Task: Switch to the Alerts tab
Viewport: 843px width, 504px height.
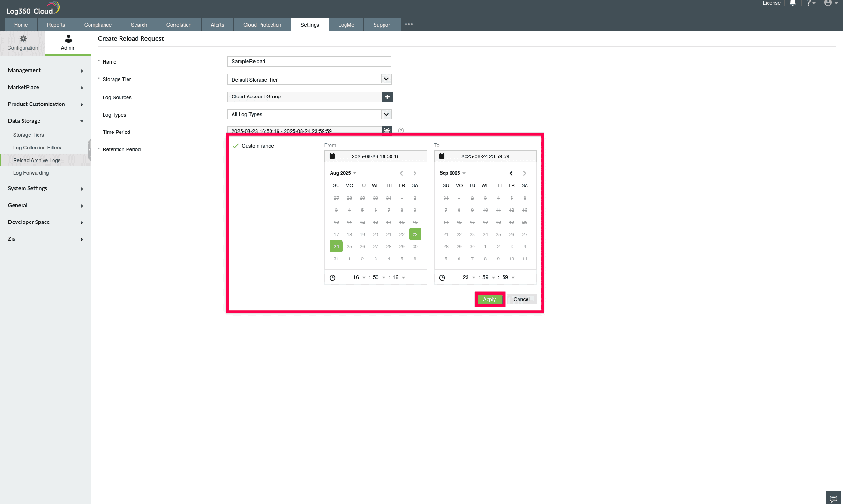Action: (218, 25)
